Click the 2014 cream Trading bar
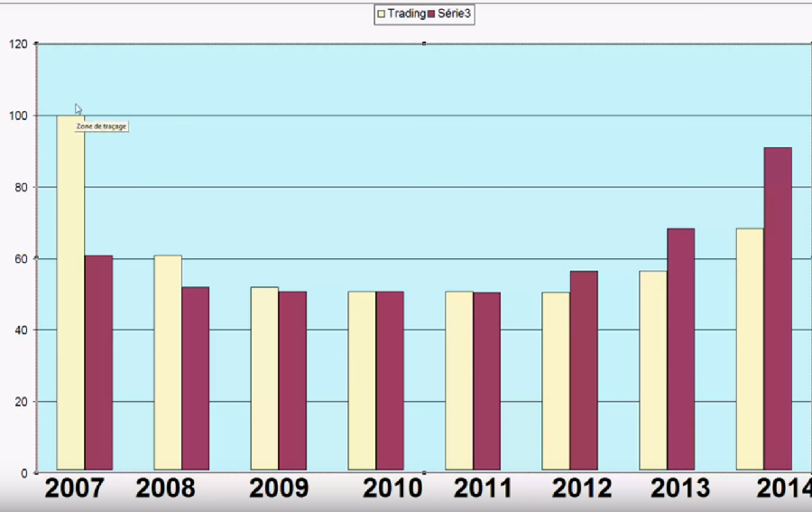The width and height of the screenshot is (812, 512). [750, 349]
